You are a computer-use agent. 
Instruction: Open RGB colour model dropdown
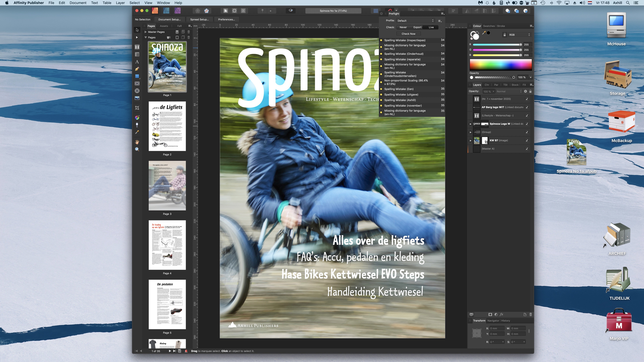click(x=519, y=35)
